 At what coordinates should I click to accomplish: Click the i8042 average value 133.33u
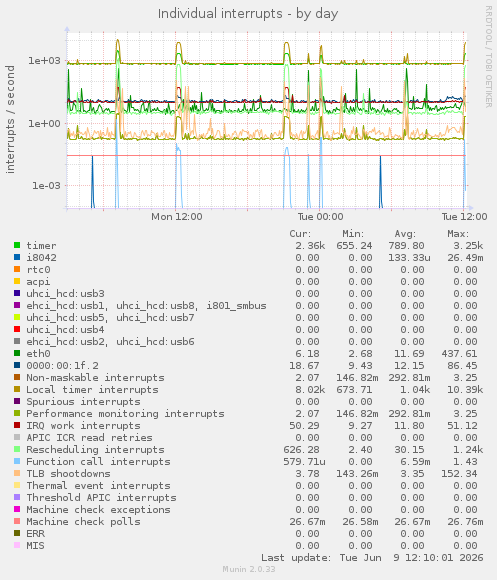pyautogui.click(x=409, y=257)
